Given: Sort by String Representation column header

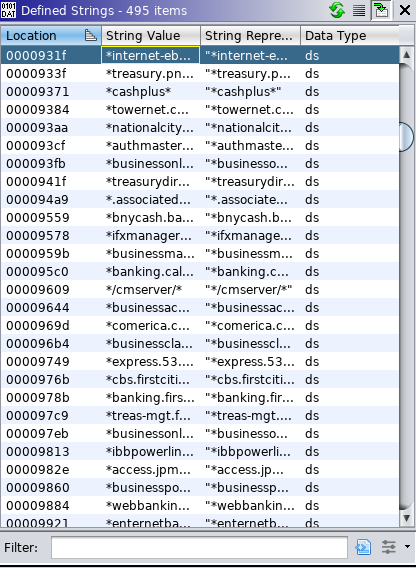Looking at the screenshot, I should [250, 36].
